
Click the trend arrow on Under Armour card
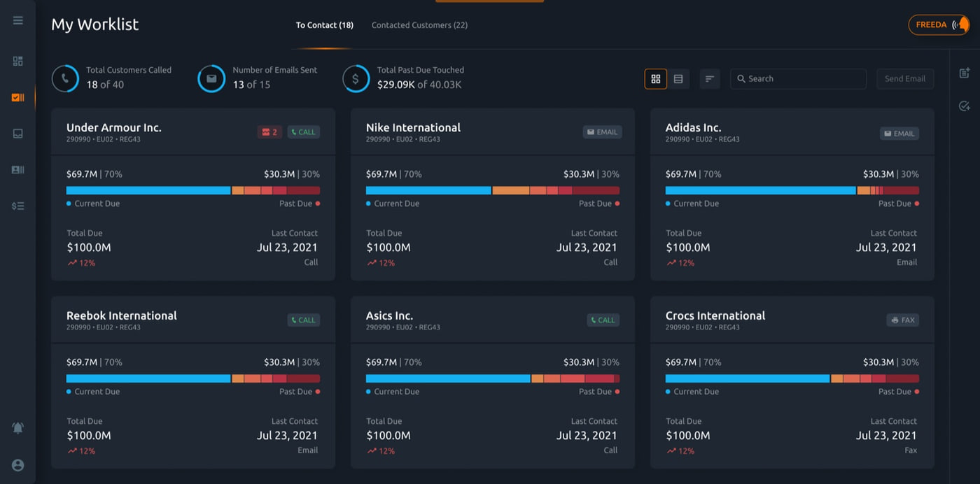point(72,263)
